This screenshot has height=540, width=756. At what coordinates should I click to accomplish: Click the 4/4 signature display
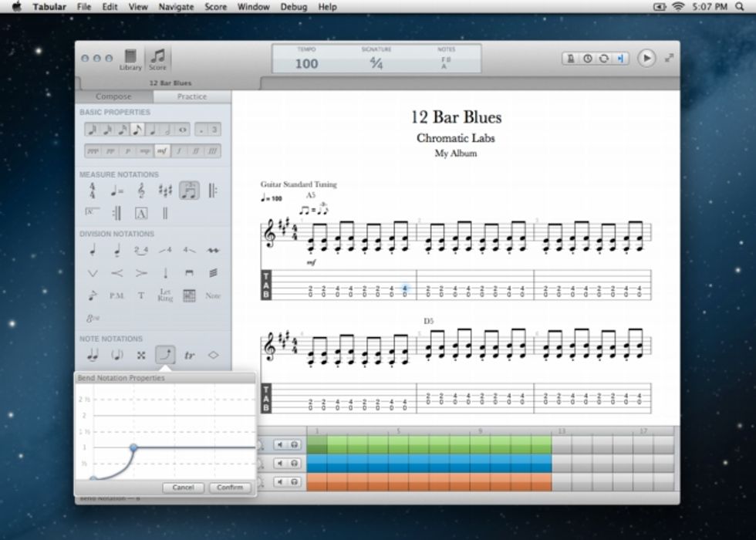click(376, 63)
